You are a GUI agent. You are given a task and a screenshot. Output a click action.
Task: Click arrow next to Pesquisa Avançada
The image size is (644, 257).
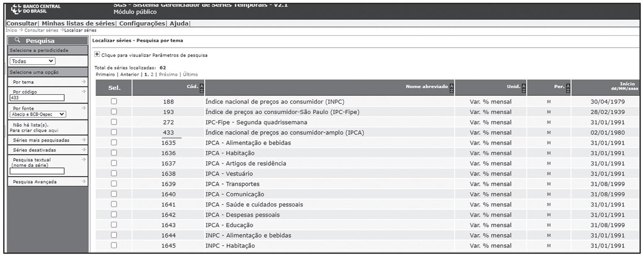click(83, 182)
